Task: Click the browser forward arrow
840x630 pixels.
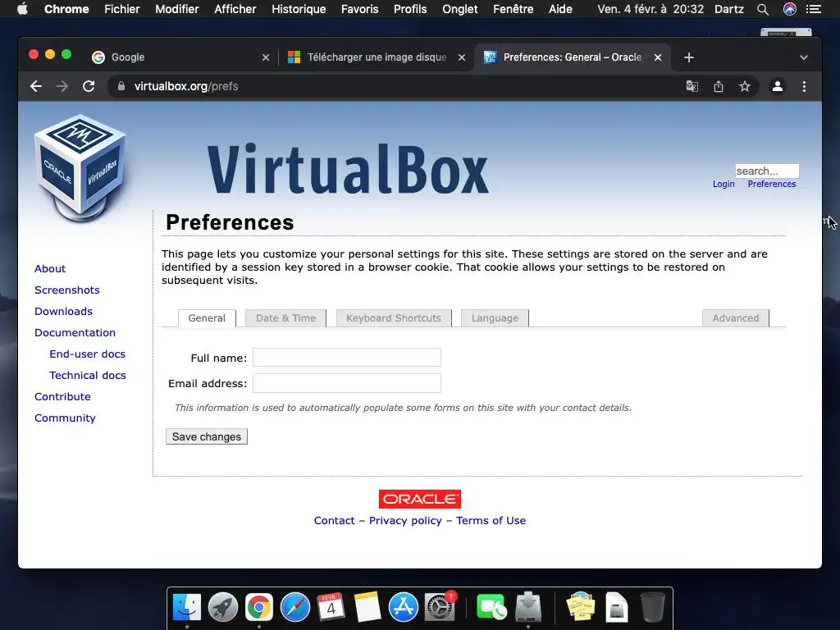Action: [62, 86]
